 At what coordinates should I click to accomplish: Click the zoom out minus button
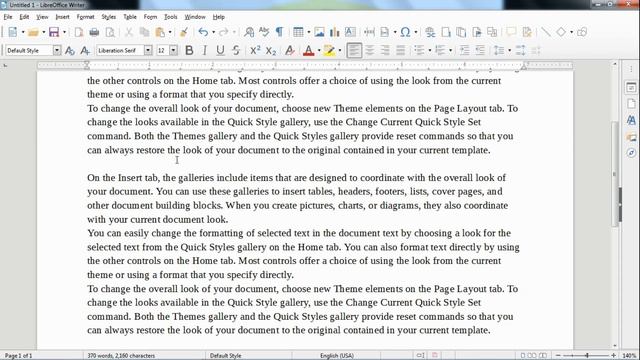pyautogui.click(x=558, y=356)
